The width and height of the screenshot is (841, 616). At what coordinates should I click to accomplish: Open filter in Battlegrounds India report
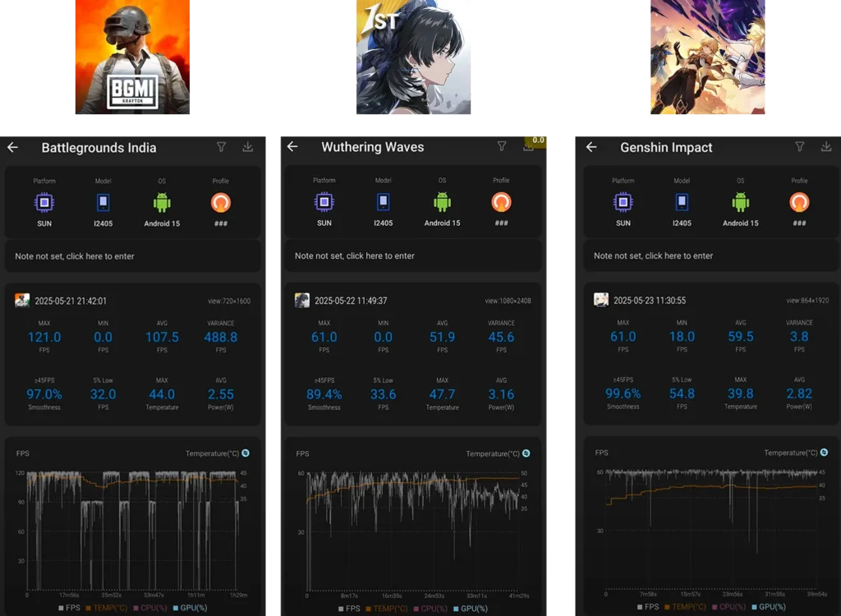click(221, 147)
